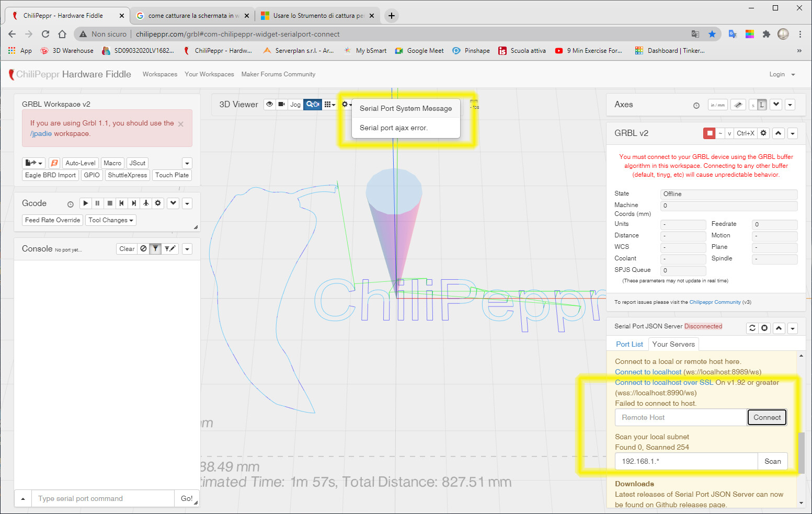Stop Gcode playback

[110, 203]
